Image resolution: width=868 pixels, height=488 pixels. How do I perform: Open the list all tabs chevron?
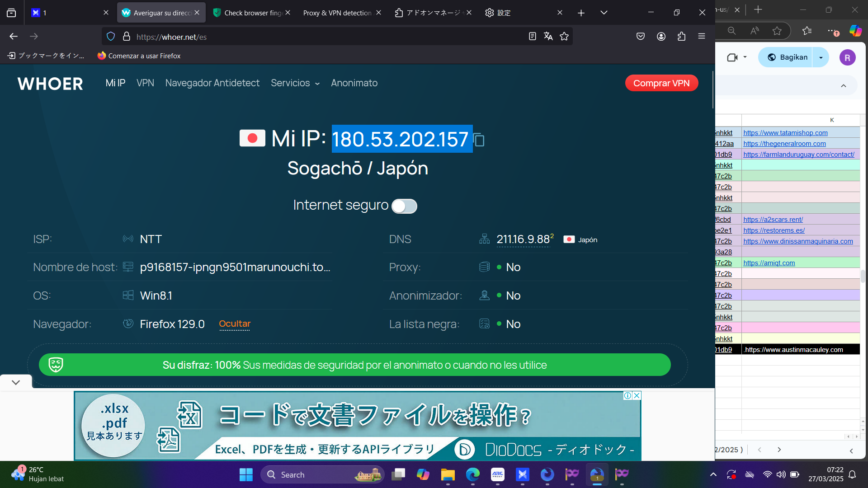click(604, 13)
